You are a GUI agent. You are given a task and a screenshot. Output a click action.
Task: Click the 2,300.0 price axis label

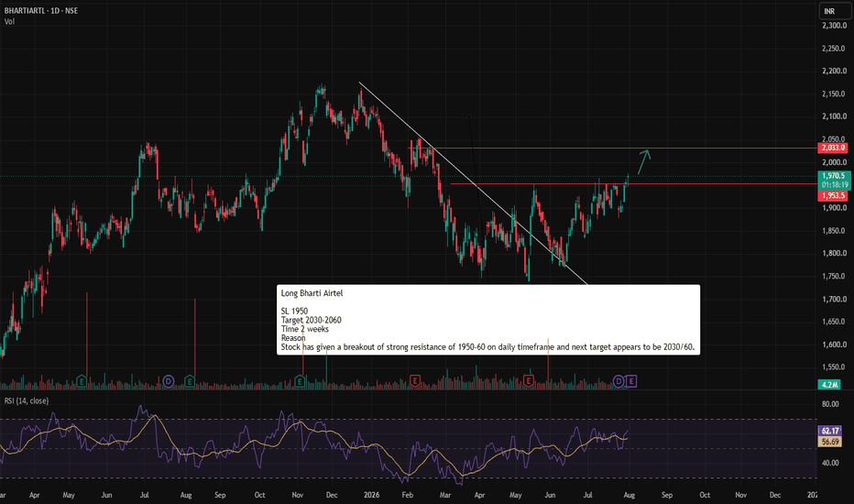834,26
